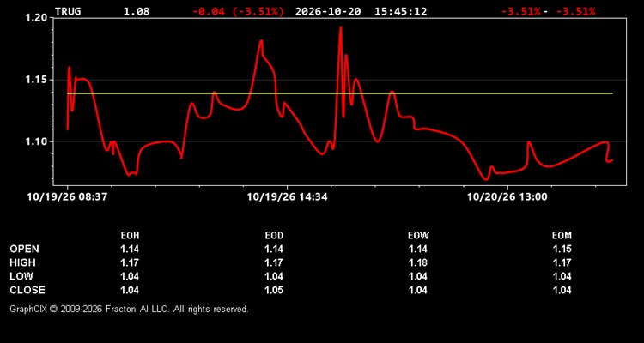Image resolution: width=644 pixels, height=343 pixels.
Task: Click the 1.10 y-axis label
Action: point(38,141)
